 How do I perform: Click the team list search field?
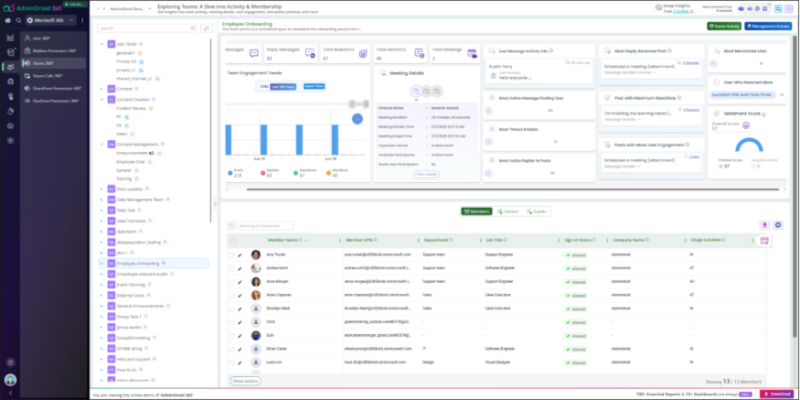pyautogui.click(x=147, y=29)
